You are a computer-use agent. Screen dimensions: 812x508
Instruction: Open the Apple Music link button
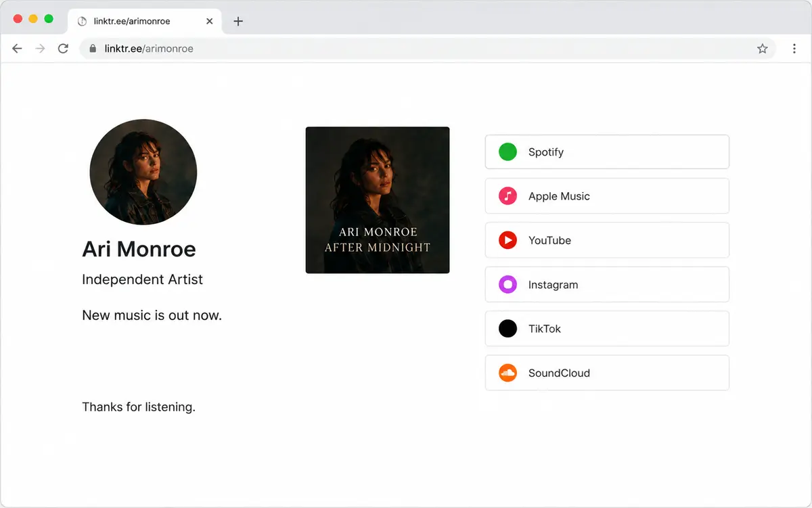click(607, 196)
